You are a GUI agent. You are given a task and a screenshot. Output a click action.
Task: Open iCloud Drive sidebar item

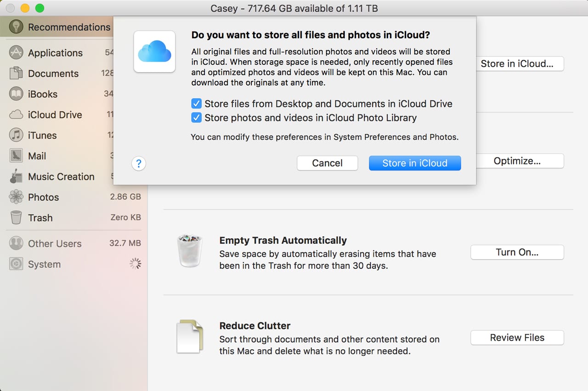(x=55, y=115)
